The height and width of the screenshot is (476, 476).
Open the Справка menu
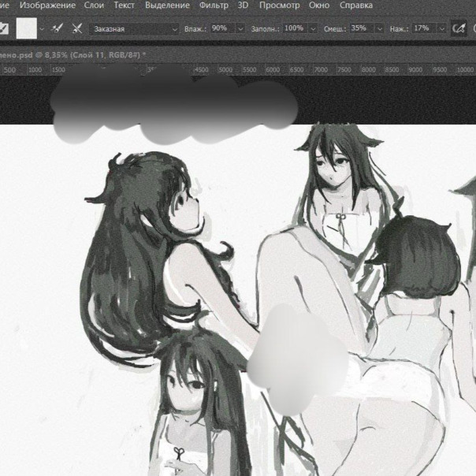[x=356, y=6]
